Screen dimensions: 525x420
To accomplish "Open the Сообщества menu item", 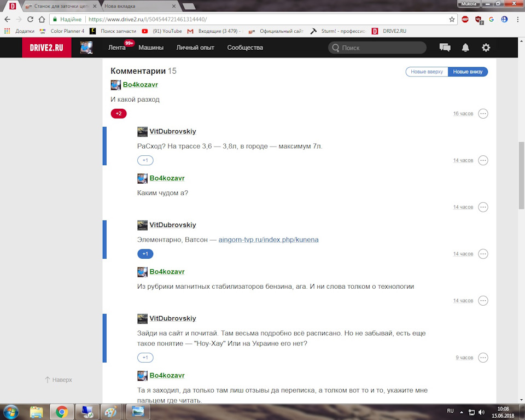I will click(x=245, y=48).
